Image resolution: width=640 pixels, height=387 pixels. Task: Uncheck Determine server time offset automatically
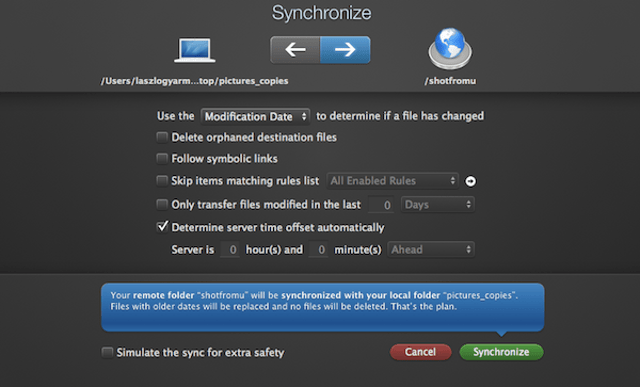click(162, 227)
